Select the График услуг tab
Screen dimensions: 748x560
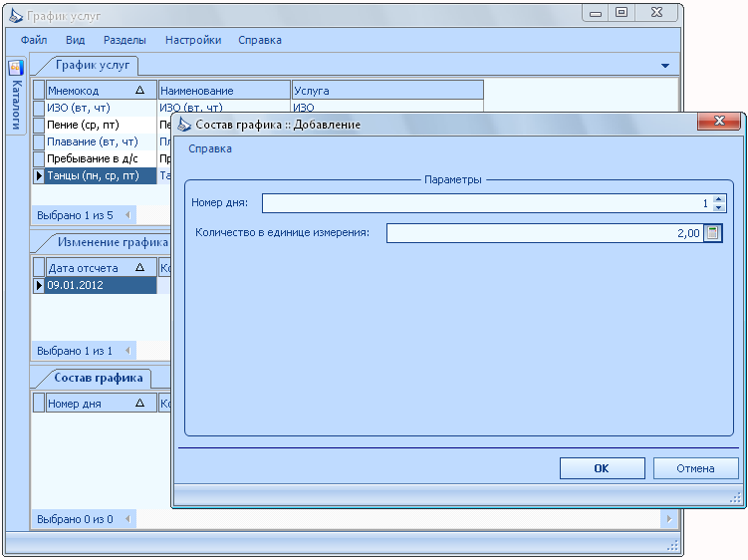pyautogui.click(x=93, y=65)
